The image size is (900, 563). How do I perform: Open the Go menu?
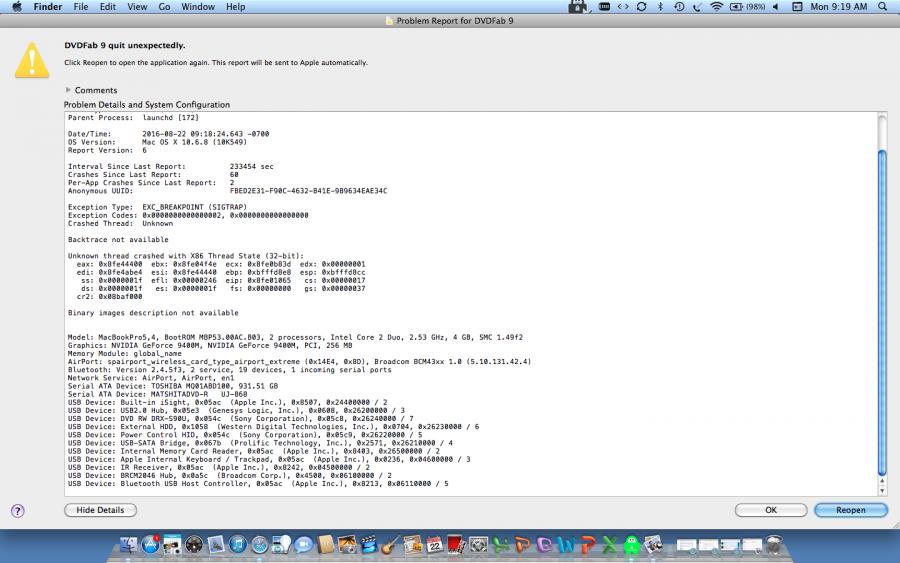164,7
